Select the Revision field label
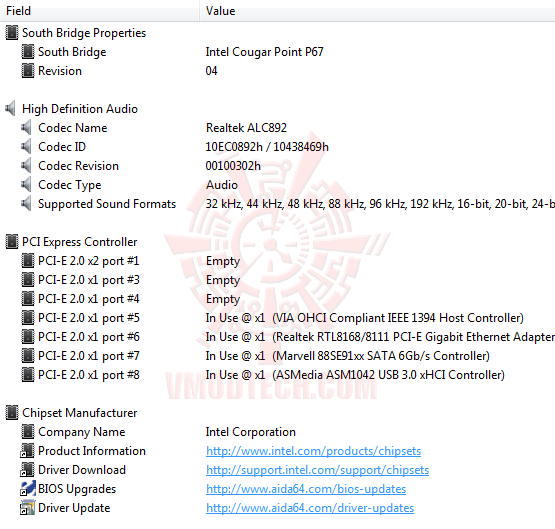 coord(60,71)
